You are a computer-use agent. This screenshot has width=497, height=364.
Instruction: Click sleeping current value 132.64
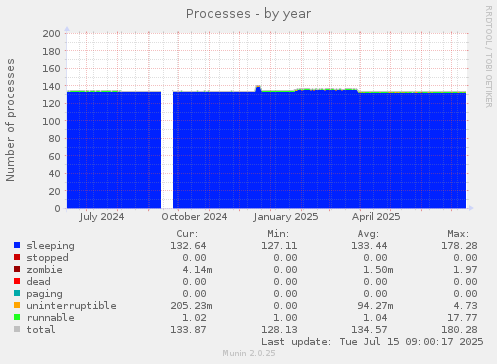pyautogui.click(x=188, y=246)
